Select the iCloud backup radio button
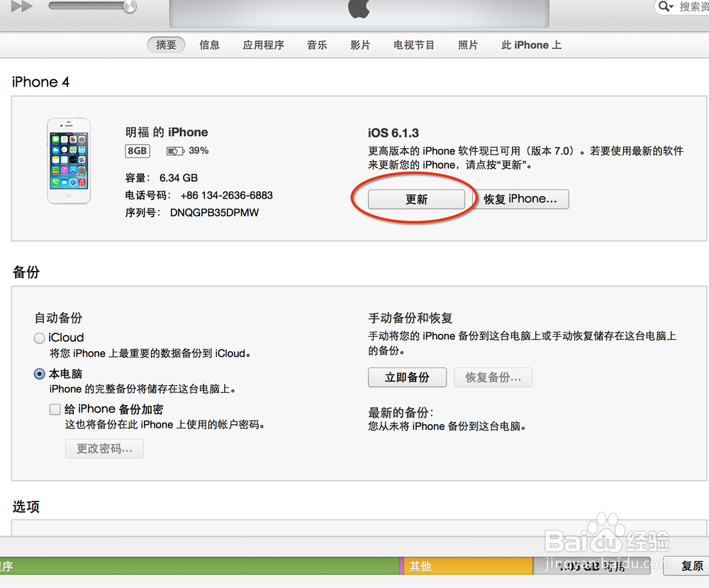The width and height of the screenshot is (709, 588). (39, 338)
